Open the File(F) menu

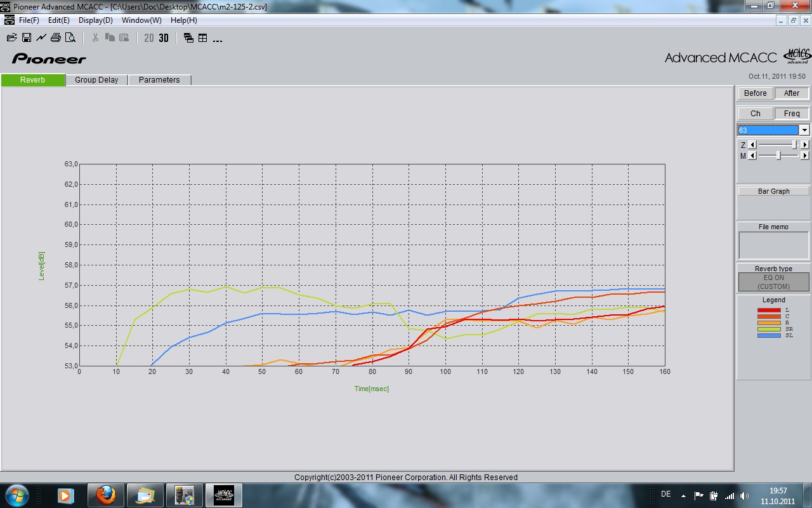coord(29,20)
